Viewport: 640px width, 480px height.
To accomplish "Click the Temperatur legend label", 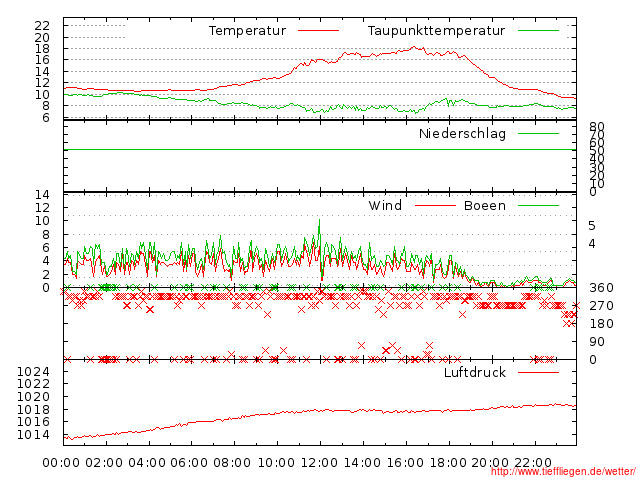I will (247, 31).
